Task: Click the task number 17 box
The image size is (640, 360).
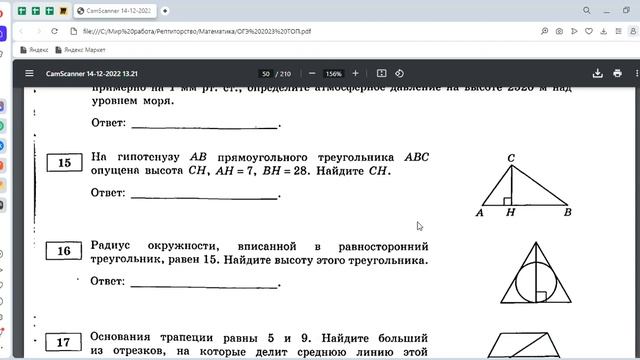Action: (63, 342)
